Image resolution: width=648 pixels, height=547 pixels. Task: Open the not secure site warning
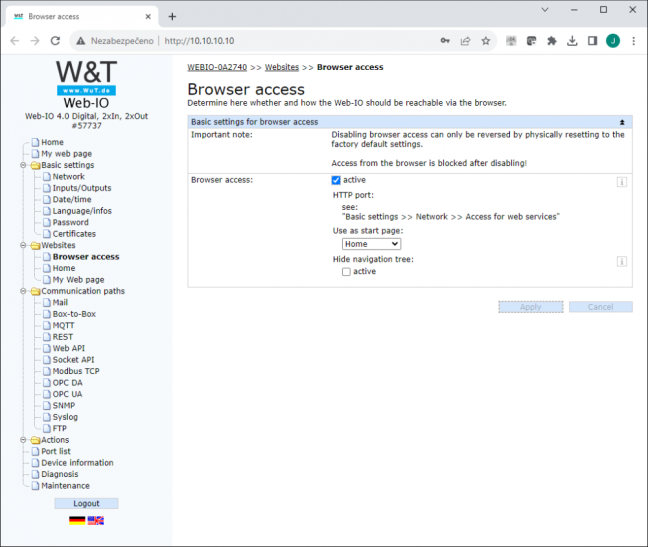pos(115,41)
